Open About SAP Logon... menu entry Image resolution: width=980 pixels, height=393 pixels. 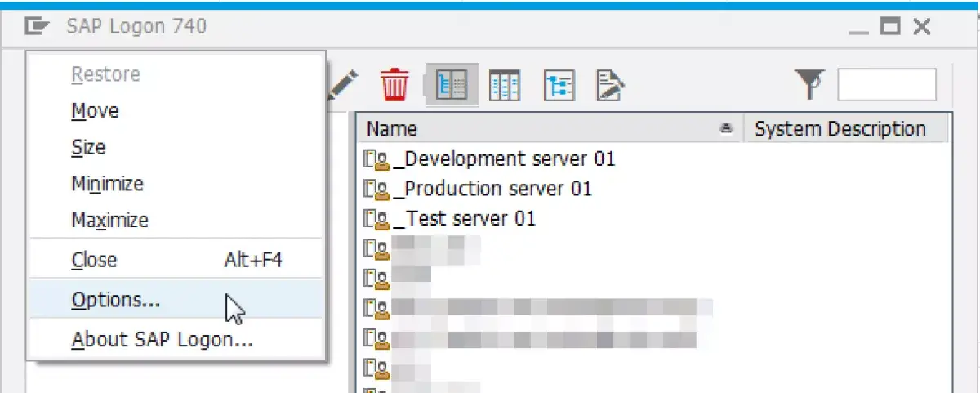(x=176, y=339)
